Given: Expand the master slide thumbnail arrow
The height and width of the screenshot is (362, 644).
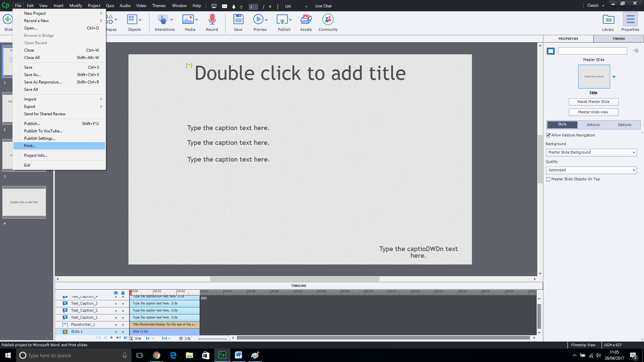Looking at the screenshot, I should click(614, 77).
